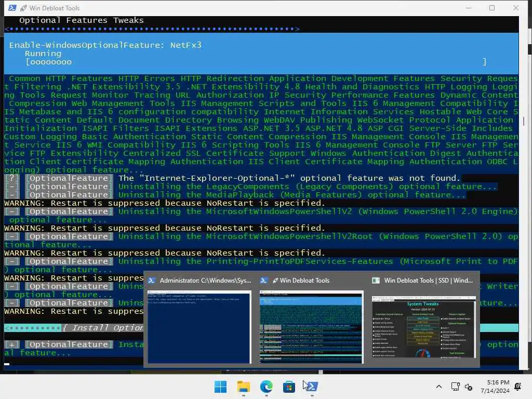Click the Uninstalling Printing-PrintToPDFServices-Features line
This screenshot has width=532, height=399.
[261, 265]
